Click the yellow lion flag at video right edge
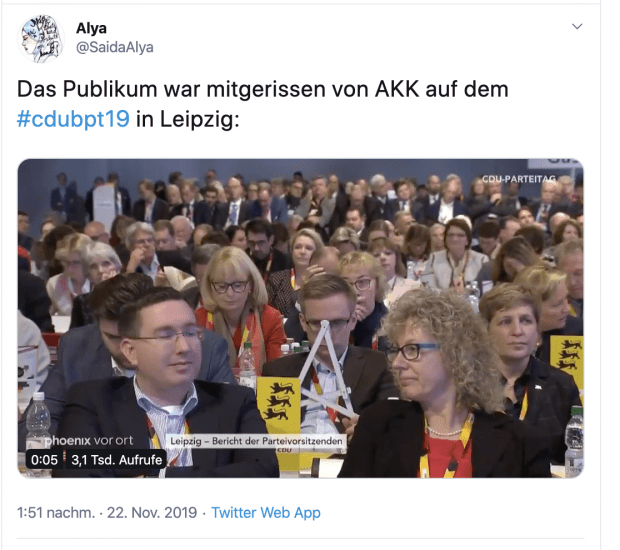 567,360
